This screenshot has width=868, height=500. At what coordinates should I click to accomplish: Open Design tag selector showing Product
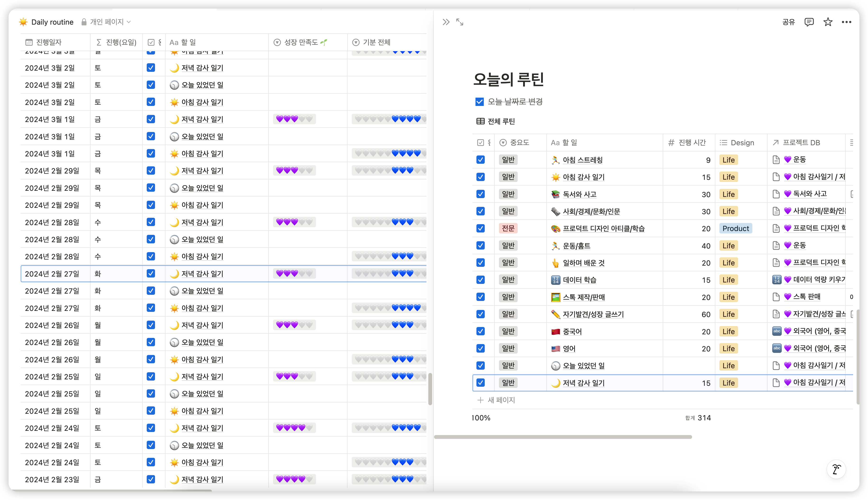(x=736, y=228)
